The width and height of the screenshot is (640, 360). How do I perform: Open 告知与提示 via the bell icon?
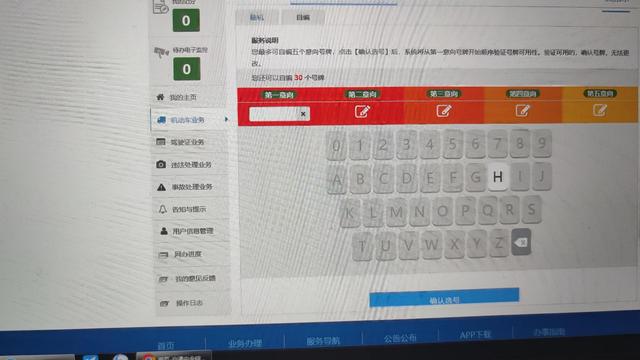162,209
